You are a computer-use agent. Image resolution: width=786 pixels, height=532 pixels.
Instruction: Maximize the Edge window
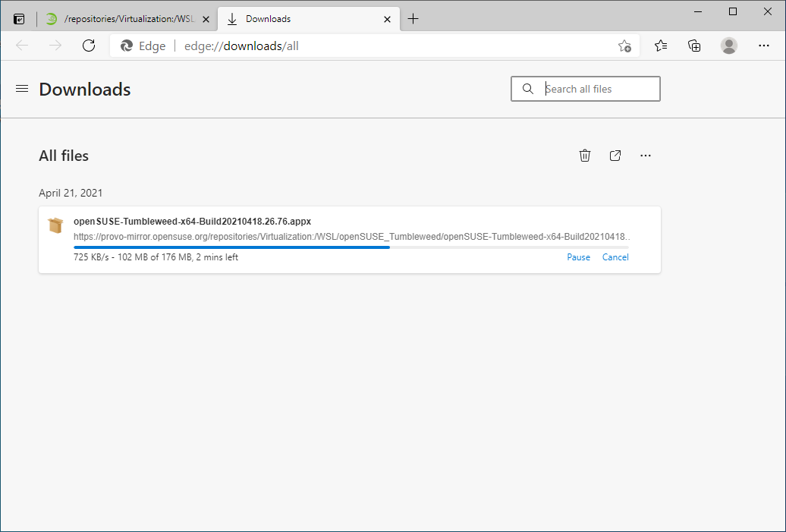click(x=733, y=11)
